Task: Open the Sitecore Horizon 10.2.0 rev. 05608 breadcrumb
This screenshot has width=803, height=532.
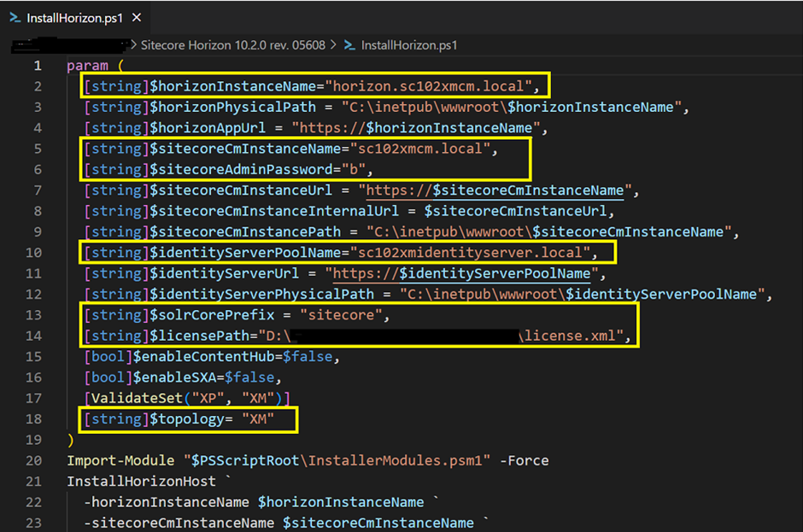Action: click(x=233, y=45)
